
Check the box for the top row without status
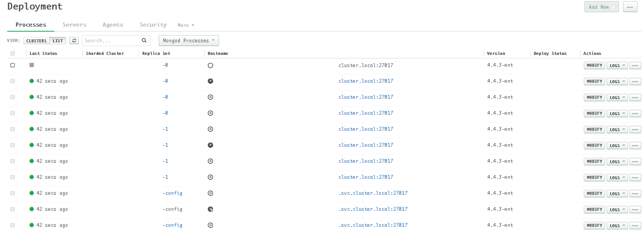click(13, 65)
